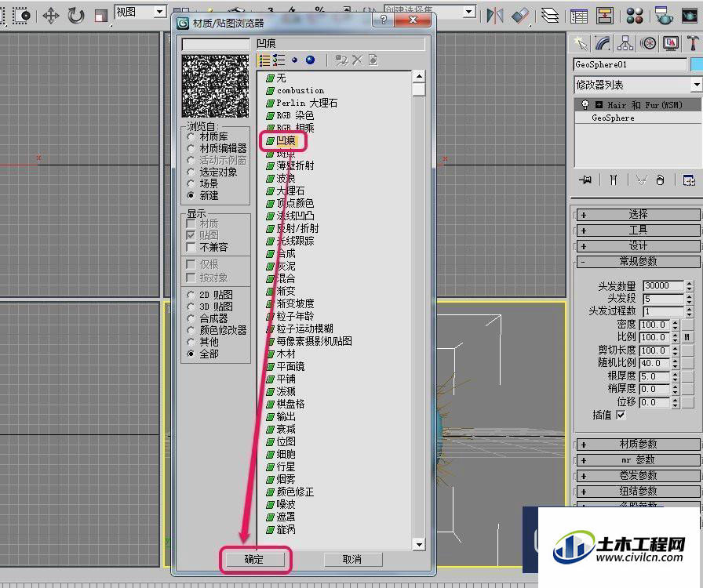Image resolution: width=703 pixels, height=588 pixels.
Task: Open Schematic View from main toolbar
Action: 605,16
